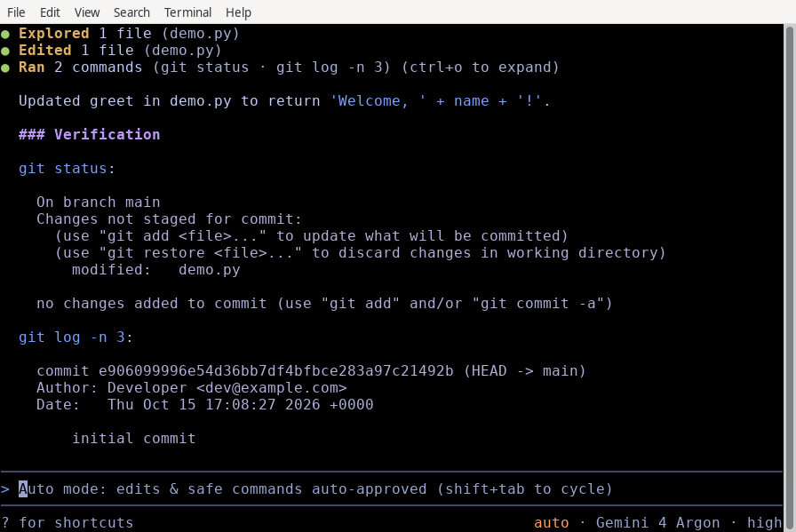This screenshot has width=796, height=532.
Task: Click 'initial commit' message
Action: click(x=133, y=438)
